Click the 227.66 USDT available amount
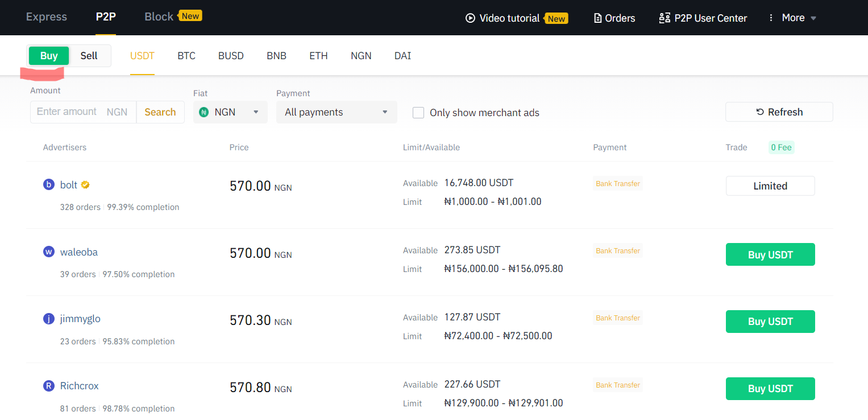The width and height of the screenshot is (868, 420). [472, 384]
